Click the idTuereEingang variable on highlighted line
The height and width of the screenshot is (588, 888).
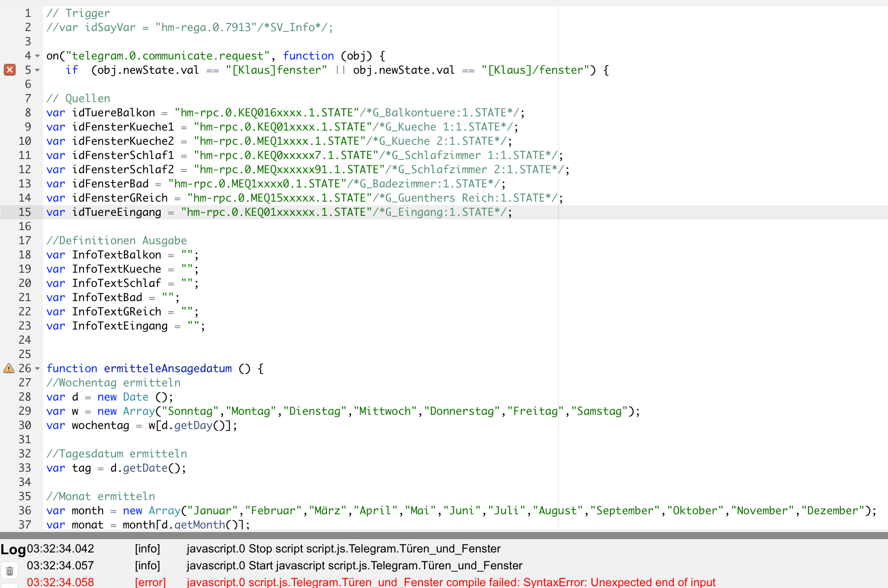(117, 212)
